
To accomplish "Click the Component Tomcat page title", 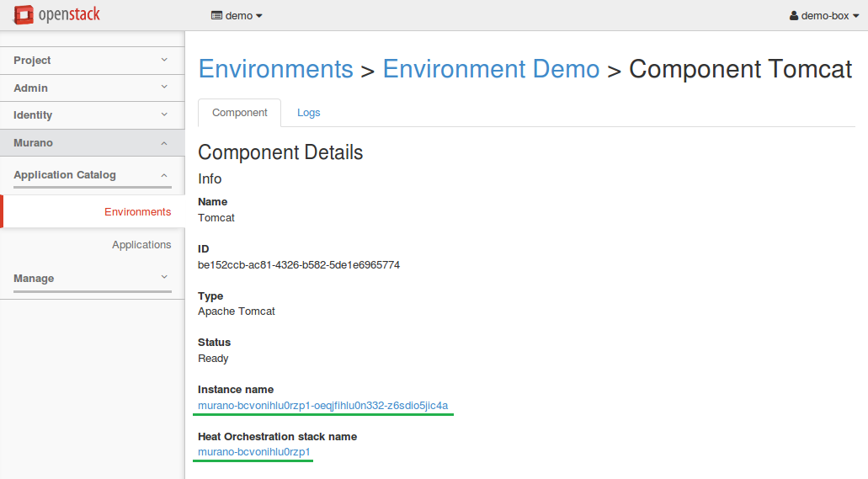I will pyautogui.click(x=740, y=69).
